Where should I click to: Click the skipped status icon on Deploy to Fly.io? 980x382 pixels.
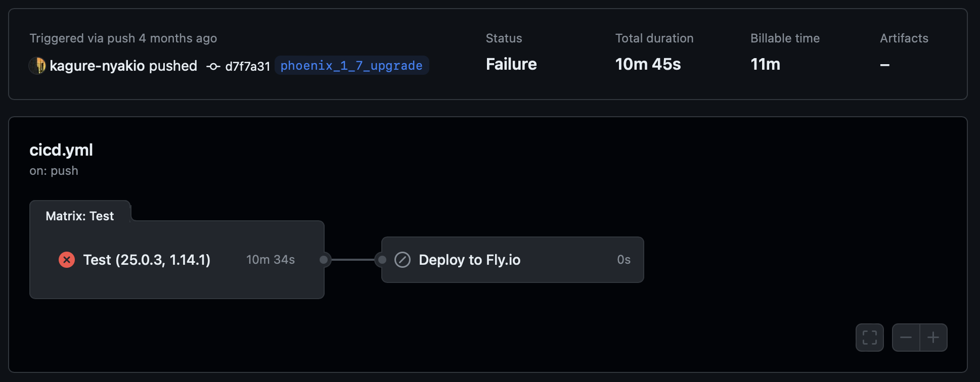point(403,260)
